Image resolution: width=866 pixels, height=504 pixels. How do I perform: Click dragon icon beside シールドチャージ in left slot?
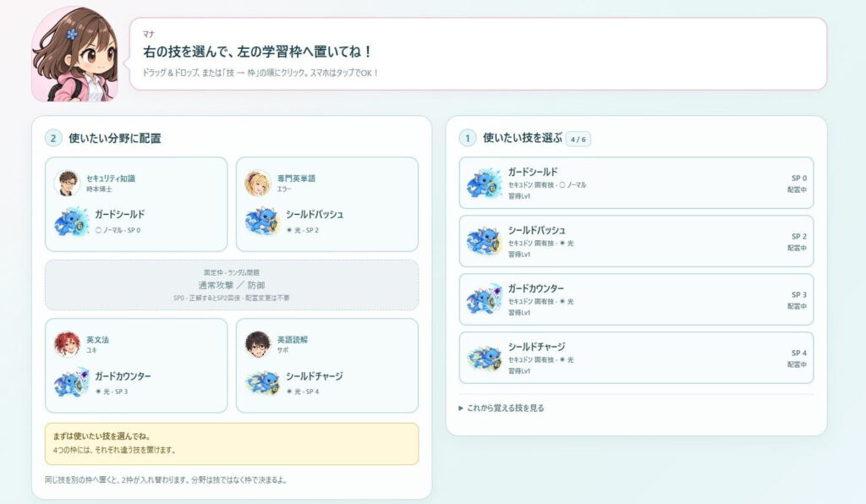pyautogui.click(x=262, y=382)
